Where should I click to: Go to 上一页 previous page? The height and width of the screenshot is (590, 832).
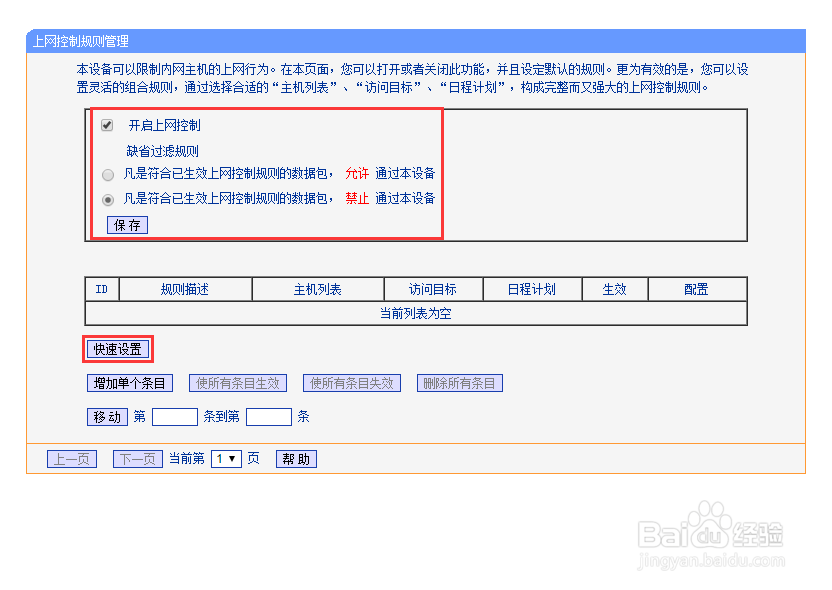[x=72, y=458]
